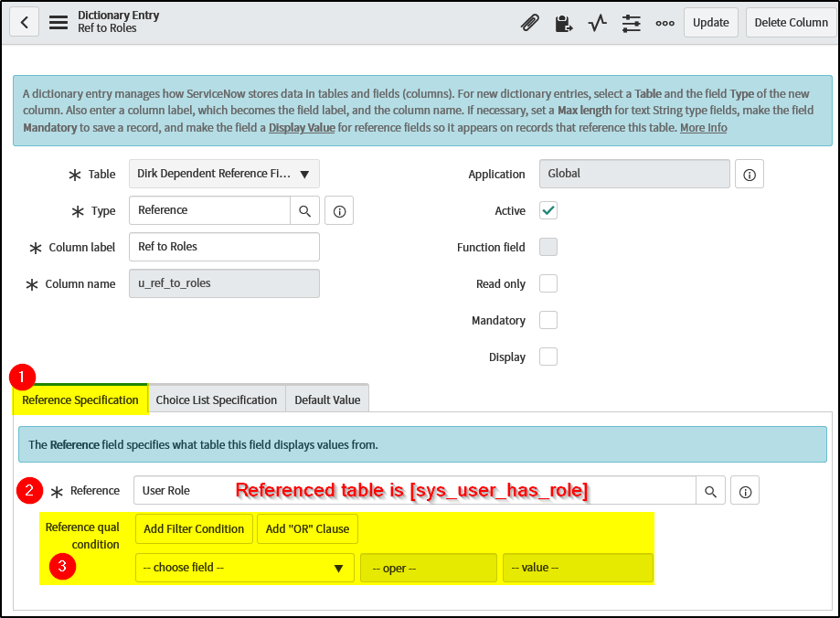
Task: Show Type field info icon
Action: pyautogui.click(x=339, y=211)
